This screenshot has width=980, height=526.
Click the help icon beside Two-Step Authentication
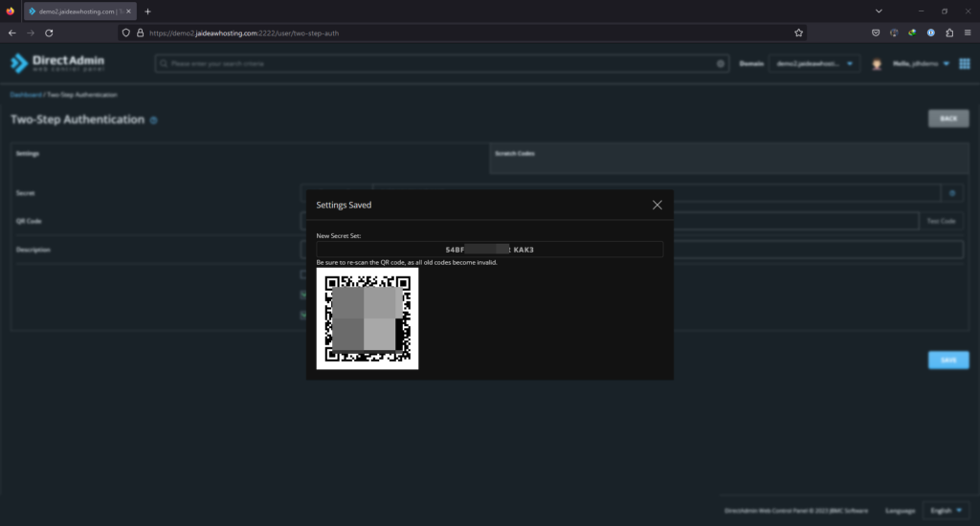tap(153, 120)
